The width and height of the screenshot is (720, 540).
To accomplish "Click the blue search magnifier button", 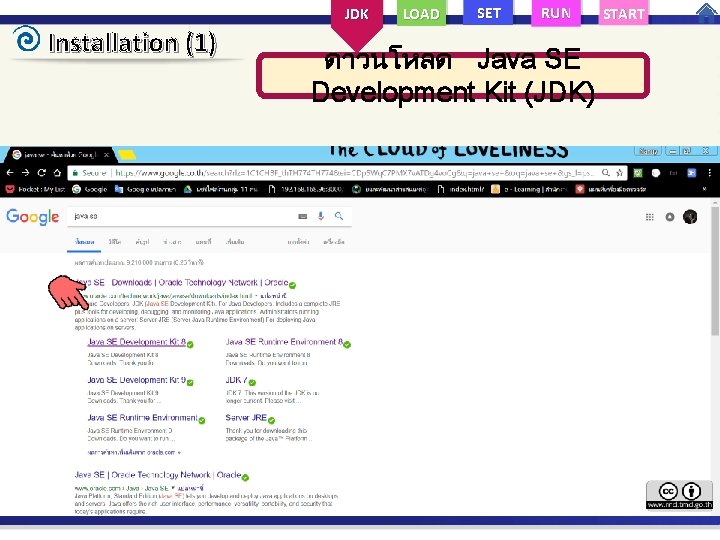I will [x=339, y=216].
